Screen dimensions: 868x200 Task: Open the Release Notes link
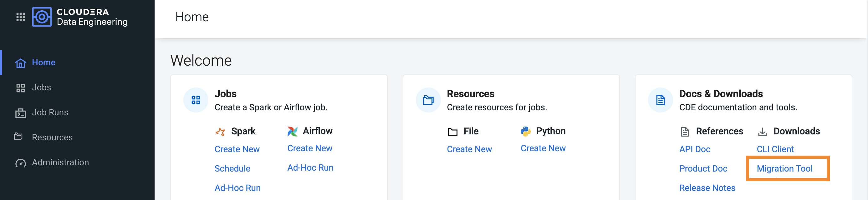click(707, 188)
